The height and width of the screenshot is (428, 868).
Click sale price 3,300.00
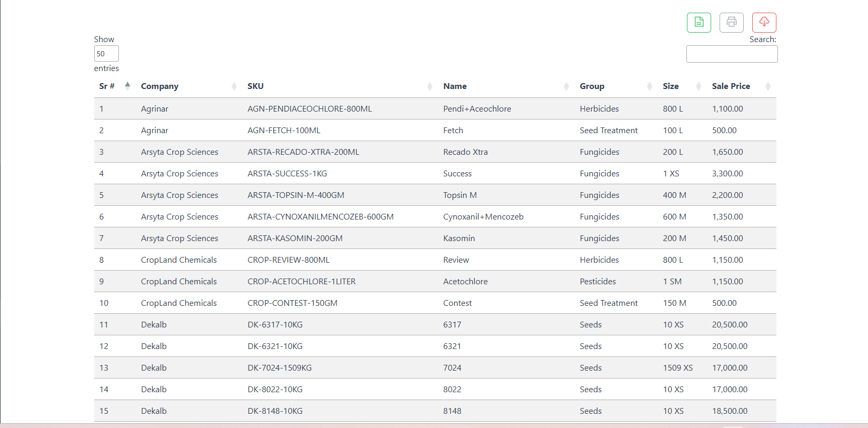[727, 174]
